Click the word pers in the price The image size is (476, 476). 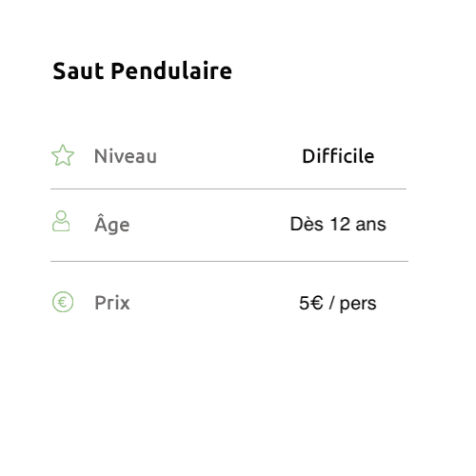coord(358,304)
